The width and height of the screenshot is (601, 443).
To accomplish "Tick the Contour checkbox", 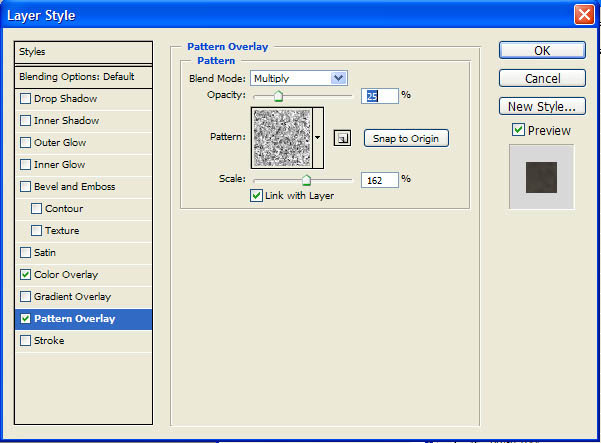I will pos(36,208).
